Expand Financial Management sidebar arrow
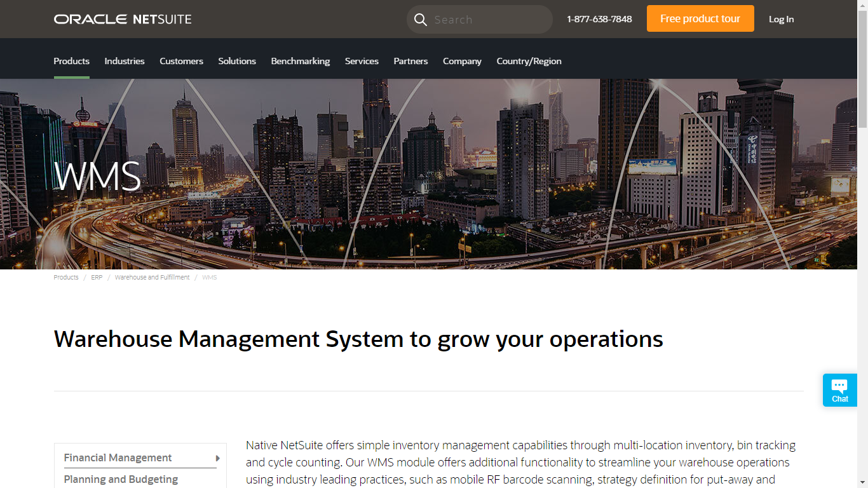 click(217, 458)
